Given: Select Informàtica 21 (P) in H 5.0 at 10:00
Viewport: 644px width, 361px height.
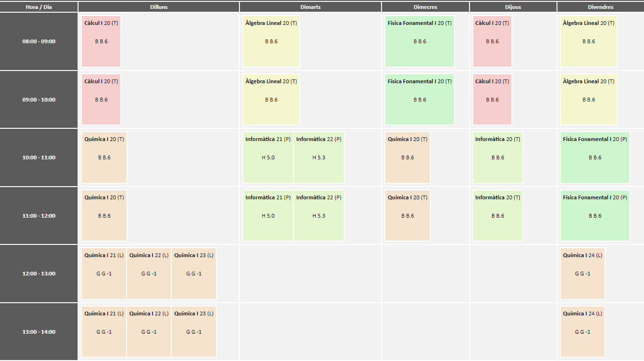Looking at the screenshot, I should [x=268, y=157].
